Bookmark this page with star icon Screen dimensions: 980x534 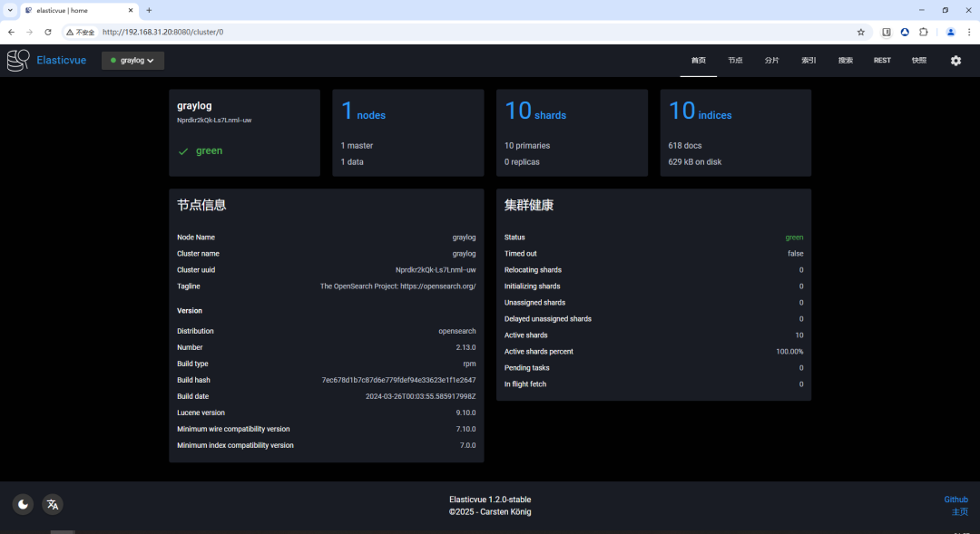[x=860, y=32]
